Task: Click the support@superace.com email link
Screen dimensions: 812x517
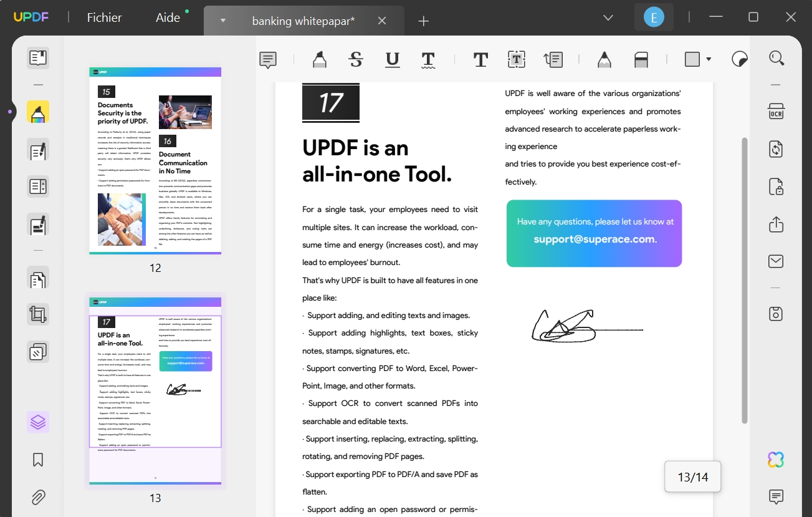Action: pos(593,238)
